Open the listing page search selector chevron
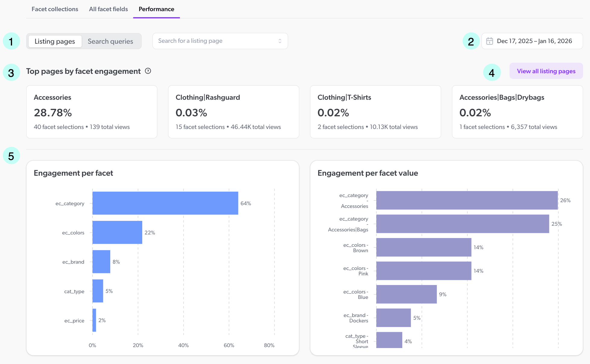This screenshot has width=590, height=364. (280, 41)
